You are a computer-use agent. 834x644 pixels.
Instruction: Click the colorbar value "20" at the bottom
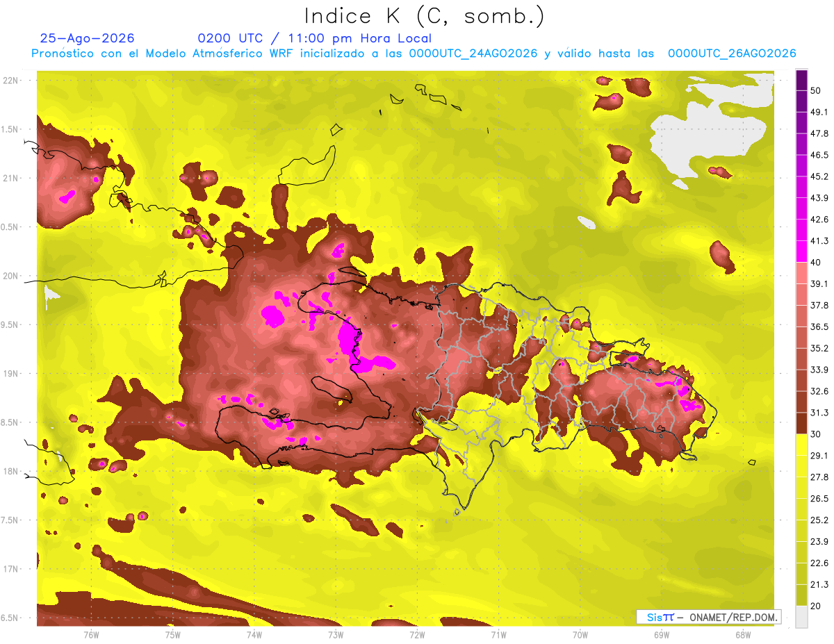pos(816,606)
